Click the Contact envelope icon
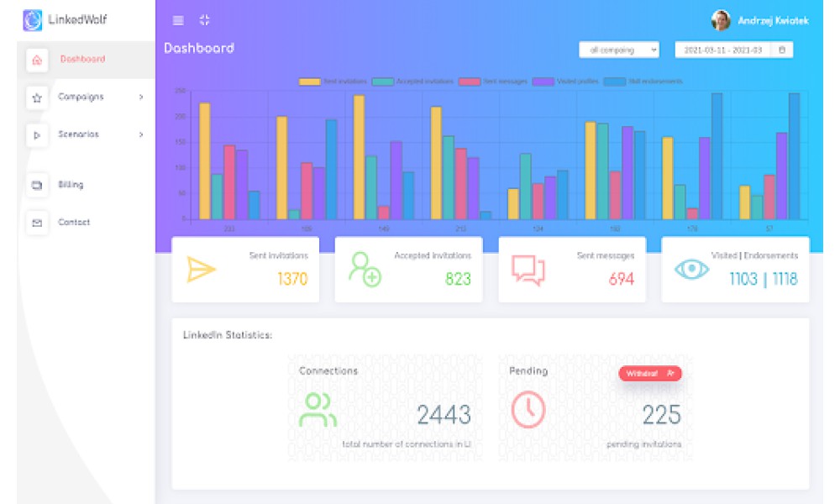The height and width of the screenshot is (504, 840). tap(37, 223)
